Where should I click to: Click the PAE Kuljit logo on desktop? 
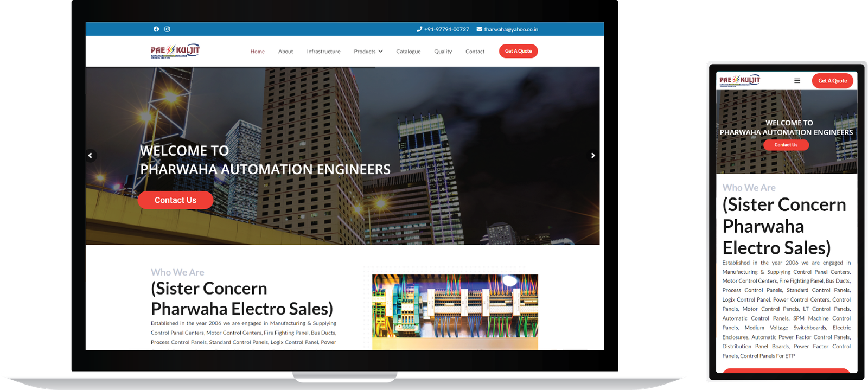coord(175,51)
